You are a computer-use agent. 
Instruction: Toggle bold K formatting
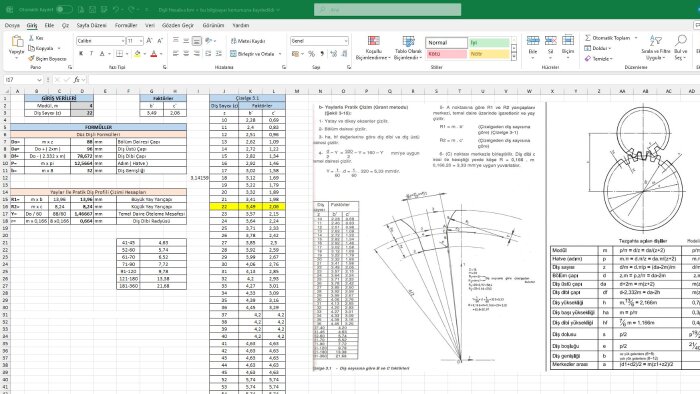[81, 54]
